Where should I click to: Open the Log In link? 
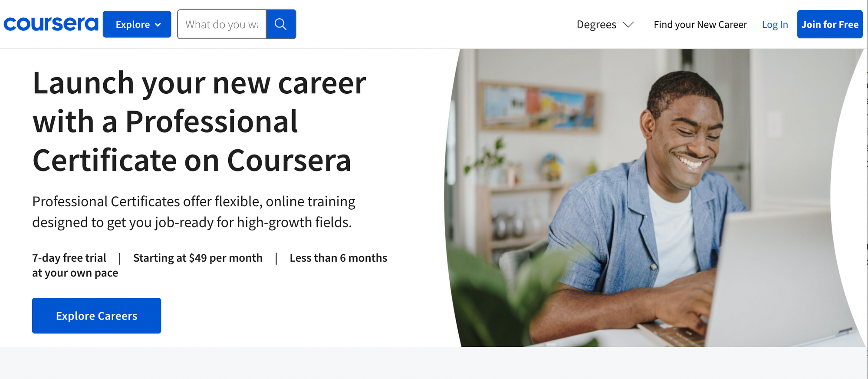click(775, 24)
